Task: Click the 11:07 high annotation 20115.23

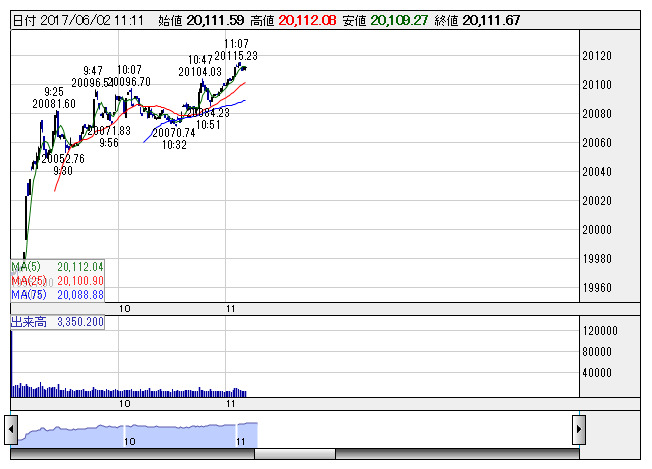Action: click(x=236, y=56)
